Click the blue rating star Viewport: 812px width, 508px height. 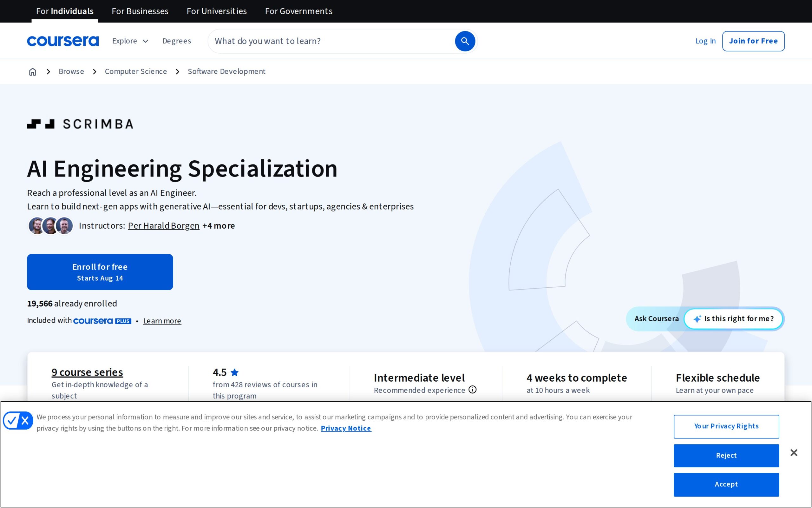234,372
